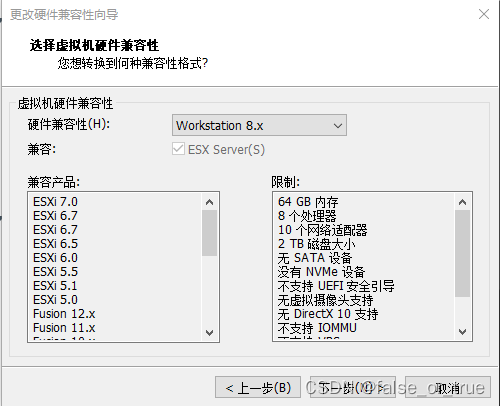The width and height of the screenshot is (500, 406).
Task: Click the down arrow of the compatible products list scrollbar
Action: coord(209,332)
